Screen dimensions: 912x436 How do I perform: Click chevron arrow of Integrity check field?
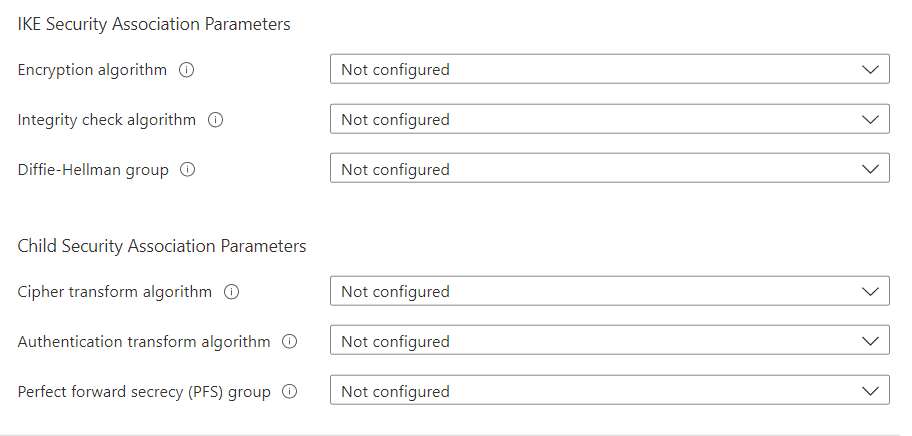pos(869,120)
